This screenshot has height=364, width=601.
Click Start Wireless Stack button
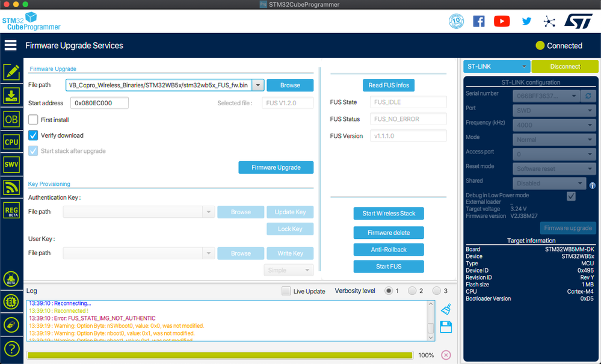(389, 214)
